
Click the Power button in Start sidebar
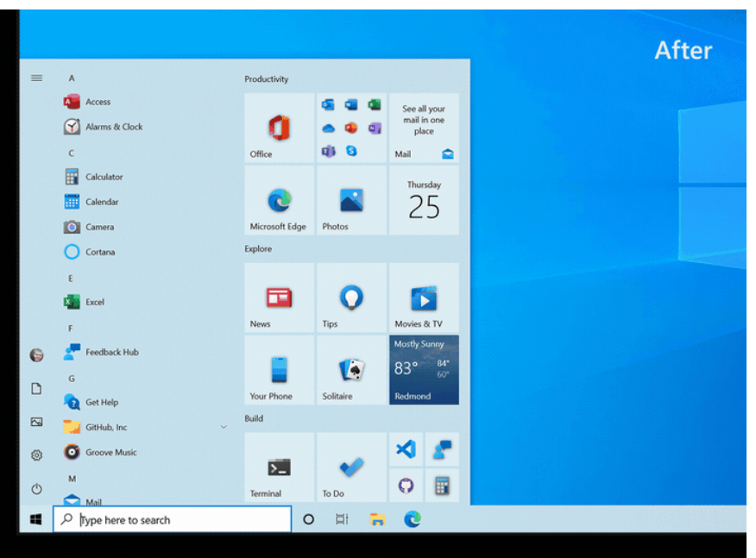(x=36, y=489)
